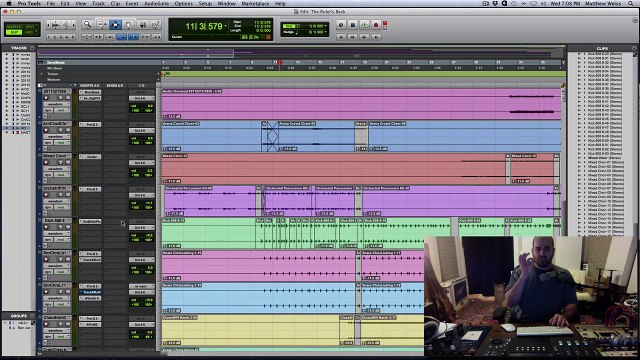Image resolution: width=640 pixels, height=360 pixels.
Task: Select the Pencil tool
Action: click(156, 25)
